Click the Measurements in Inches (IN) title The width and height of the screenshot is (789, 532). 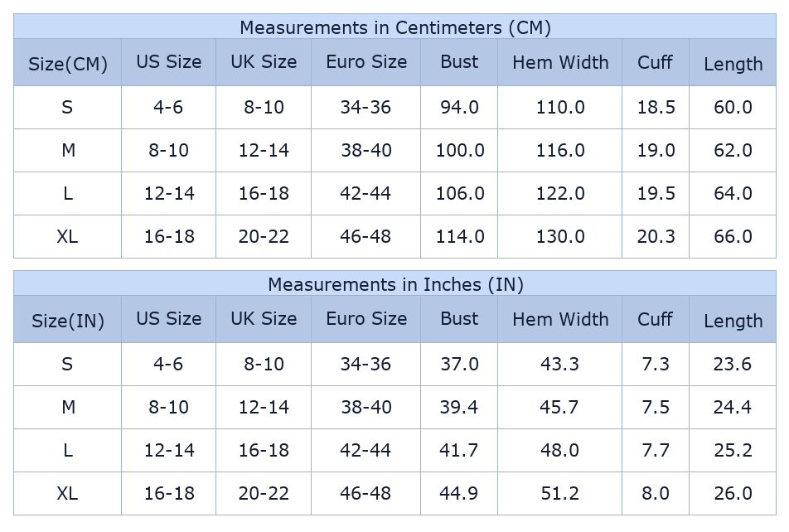pos(394,284)
